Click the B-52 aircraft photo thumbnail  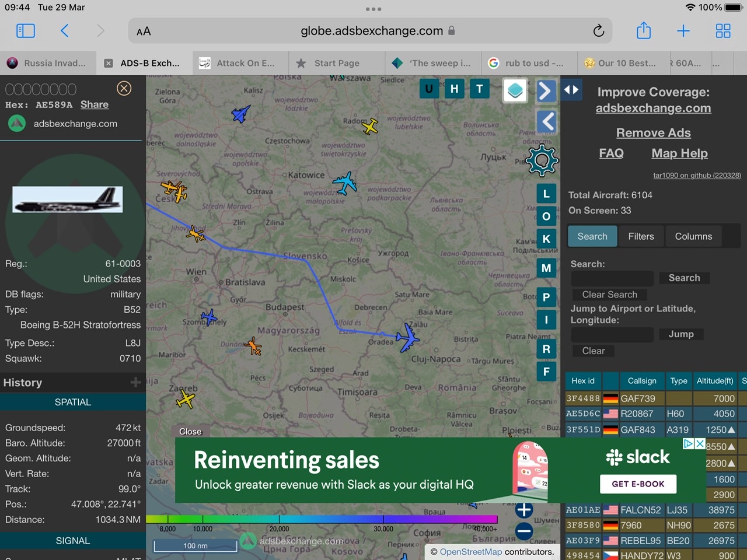68,199
